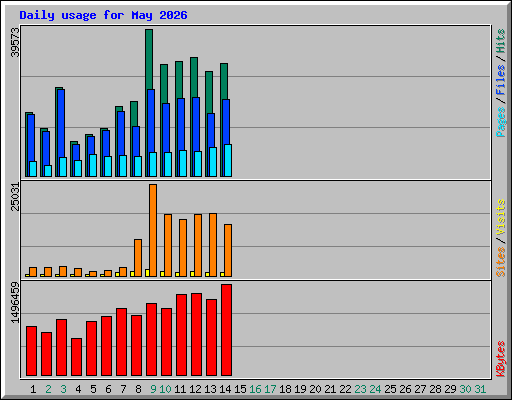The image size is (512, 400).
Task: Select the blue Files bar for day 3
Action: pos(61,123)
